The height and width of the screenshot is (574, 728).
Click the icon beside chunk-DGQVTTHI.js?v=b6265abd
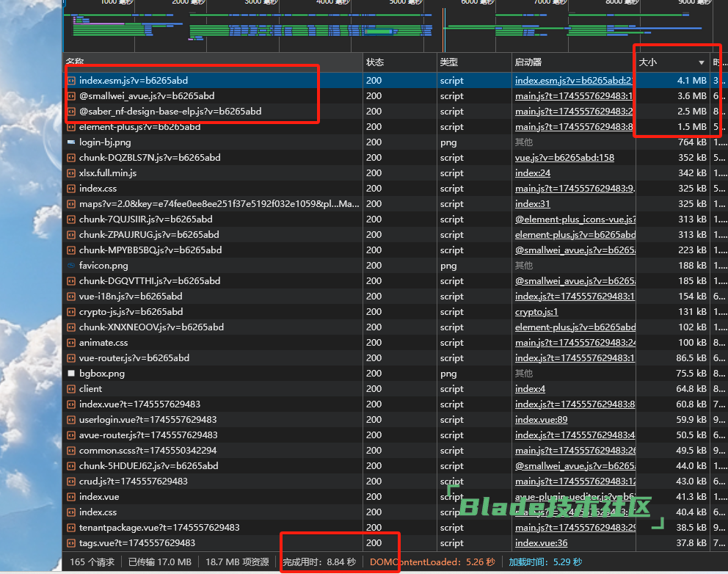71,281
